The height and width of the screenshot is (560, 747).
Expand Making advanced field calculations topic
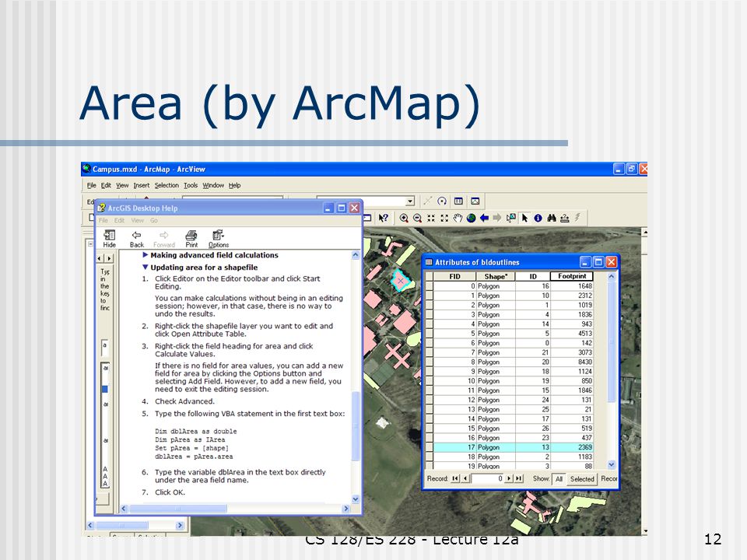[x=146, y=255]
